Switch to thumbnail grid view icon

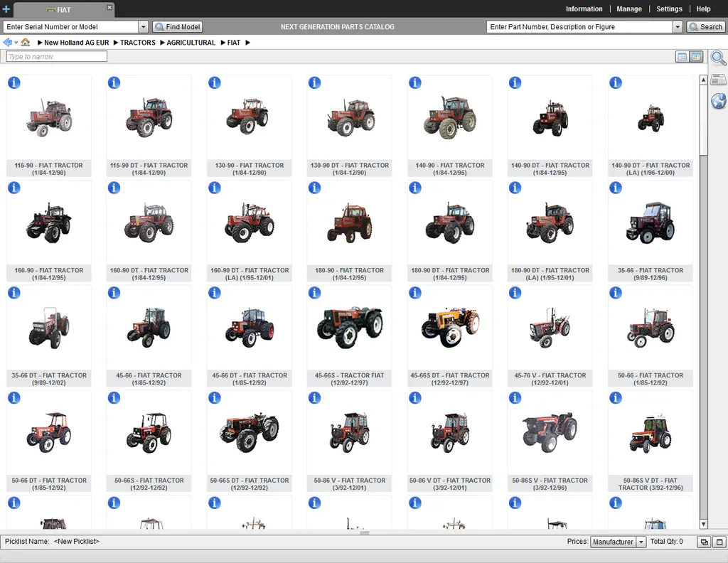click(696, 57)
